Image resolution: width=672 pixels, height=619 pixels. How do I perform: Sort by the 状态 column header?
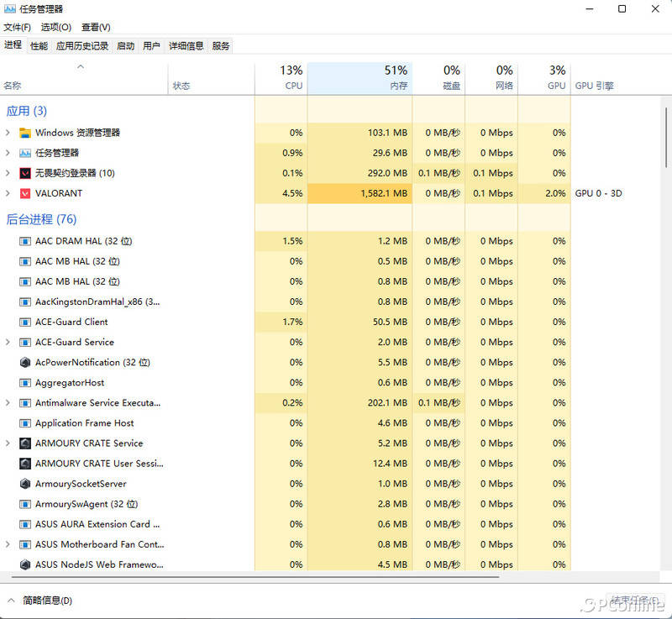(212, 79)
